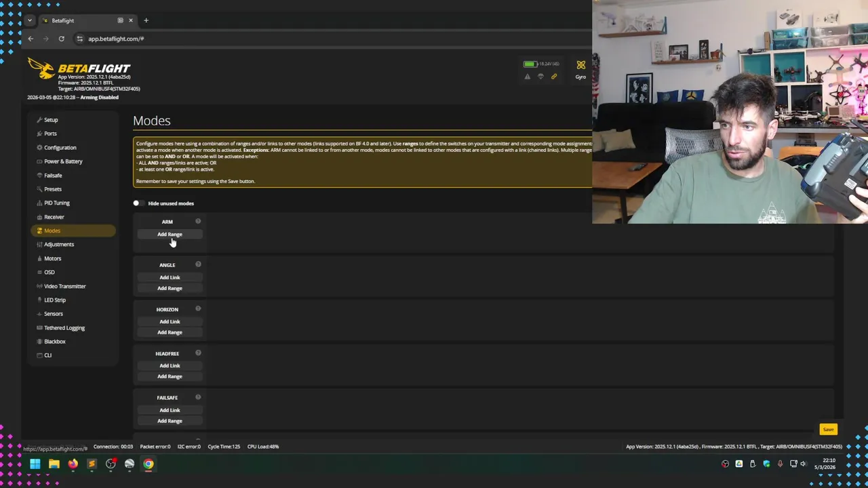
Task: Open Windows Start menu
Action: click(x=35, y=464)
